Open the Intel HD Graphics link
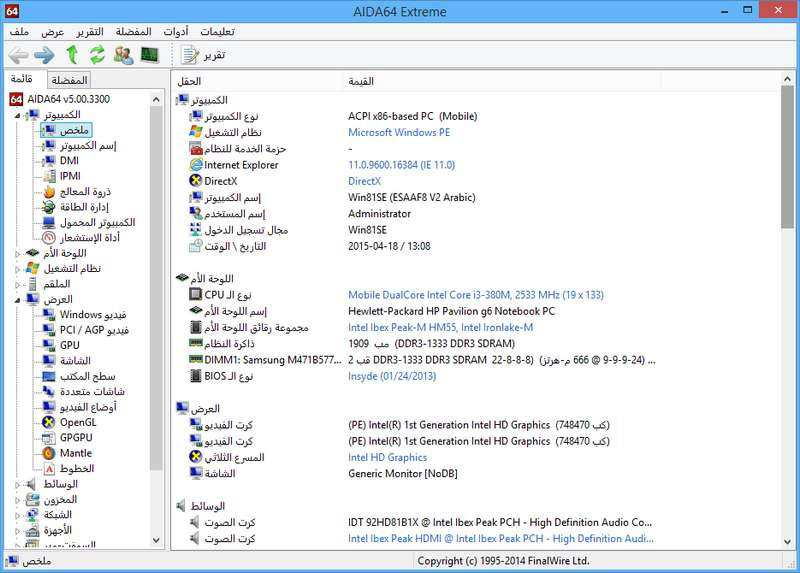Image resolution: width=800 pixels, height=573 pixels. [x=387, y=458]
